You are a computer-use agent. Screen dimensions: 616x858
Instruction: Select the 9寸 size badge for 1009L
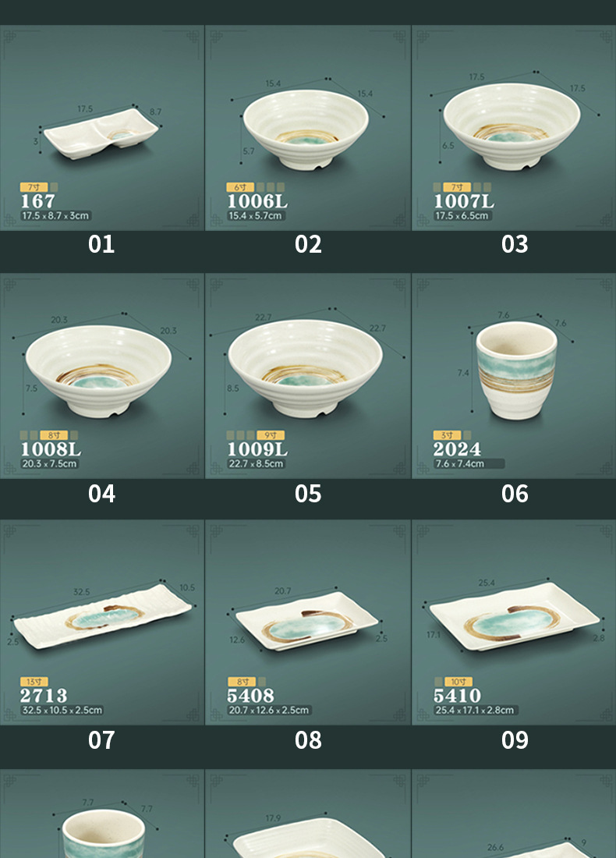click(x=271, y=435)
